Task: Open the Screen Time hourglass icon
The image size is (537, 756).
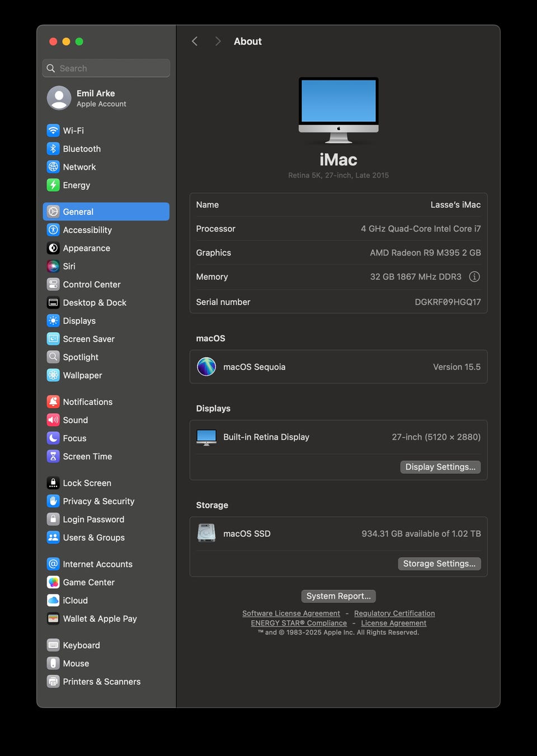Action: 53,456
